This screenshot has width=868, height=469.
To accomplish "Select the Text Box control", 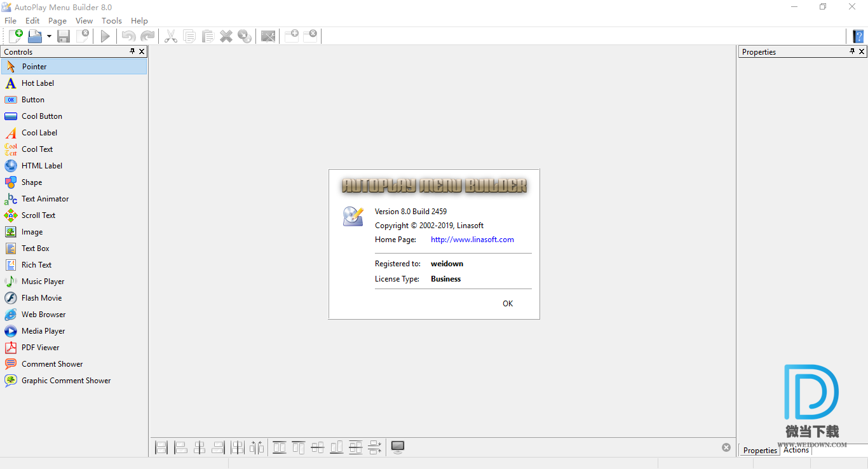I will point(74,248).
